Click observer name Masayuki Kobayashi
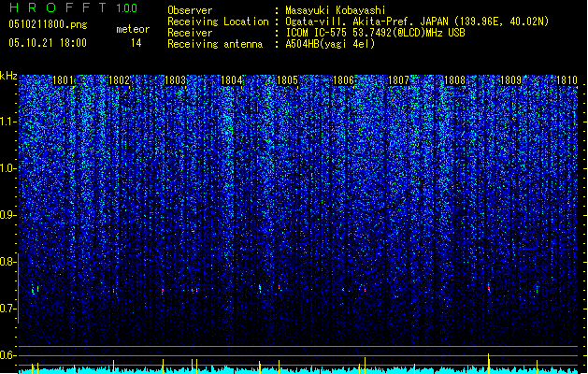588x374 pixels. (x=336, y=10)
